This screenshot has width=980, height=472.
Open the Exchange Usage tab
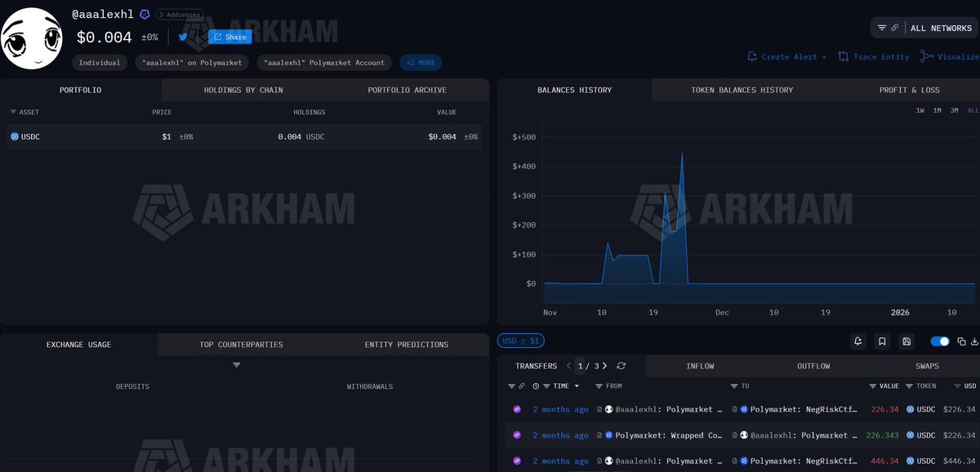(x=78, y=345)
